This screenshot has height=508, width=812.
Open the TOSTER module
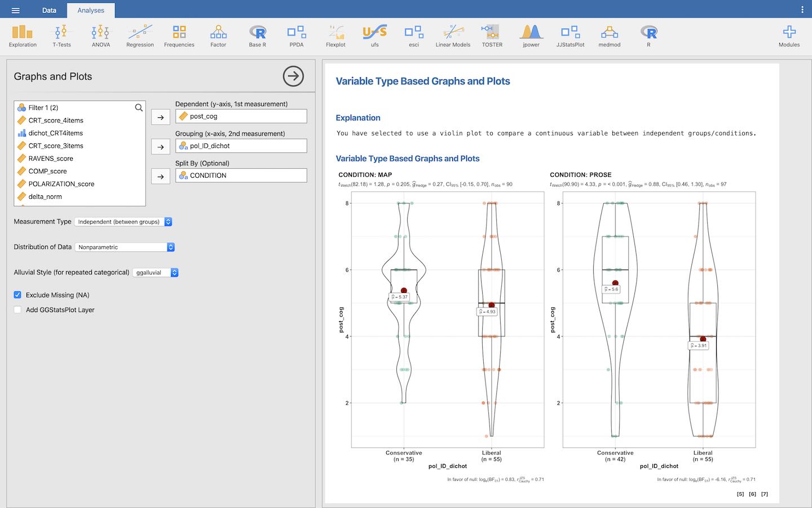(x=492, y=36)
